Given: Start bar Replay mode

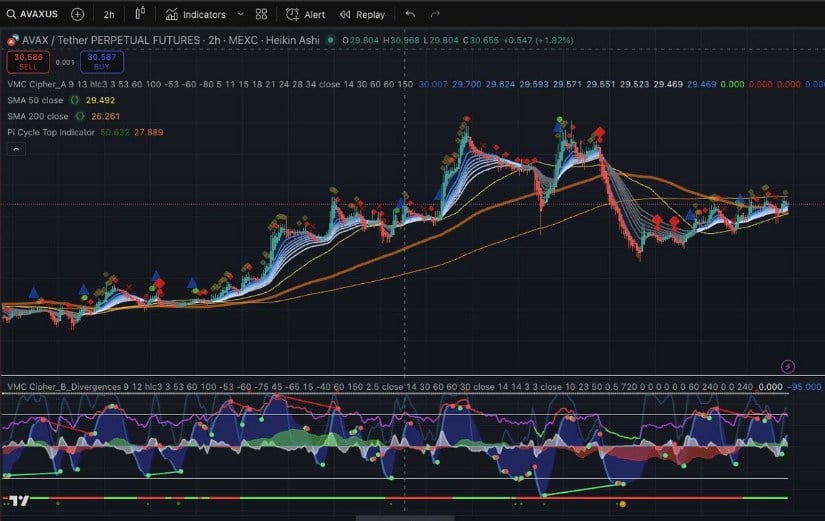Looking at the screenshot, I should (362, 15).
